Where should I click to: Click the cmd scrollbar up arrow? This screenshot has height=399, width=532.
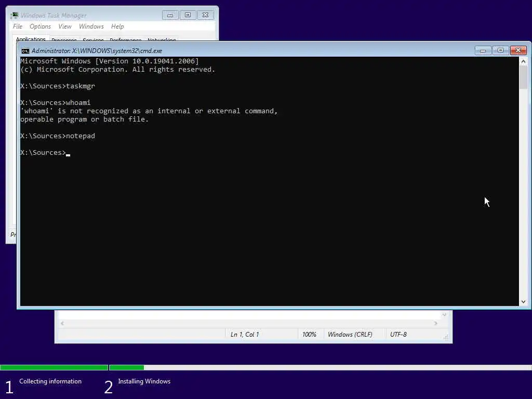coord(523,61)
